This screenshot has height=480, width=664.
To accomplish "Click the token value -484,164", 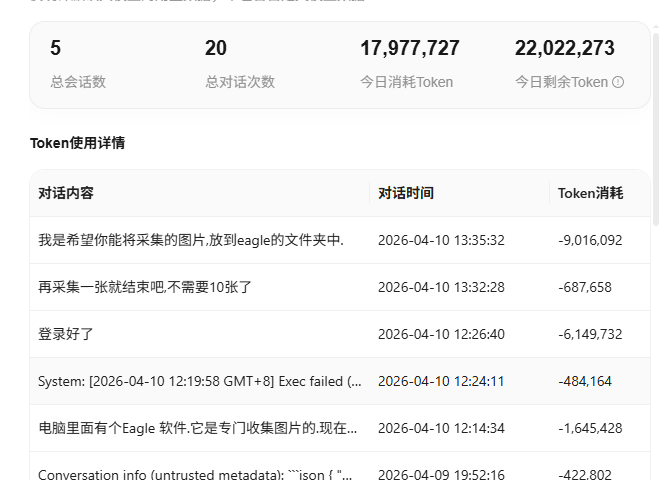I will (x=585, y=381).
